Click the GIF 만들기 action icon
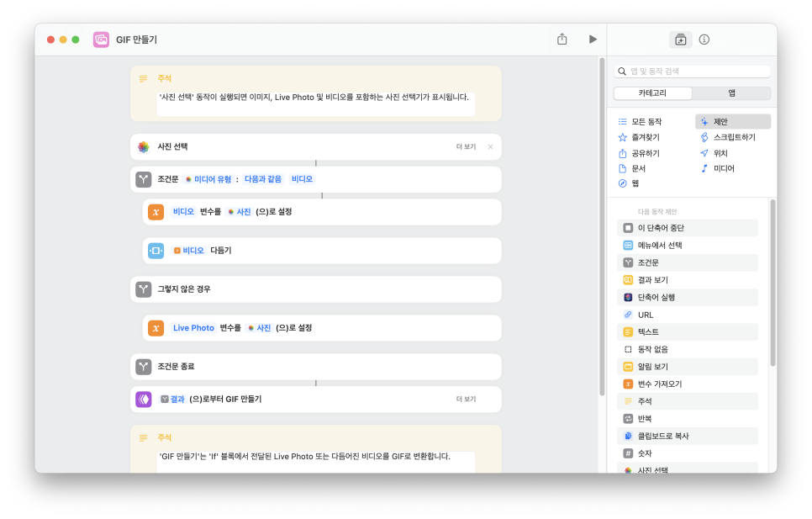 [144, 399]
